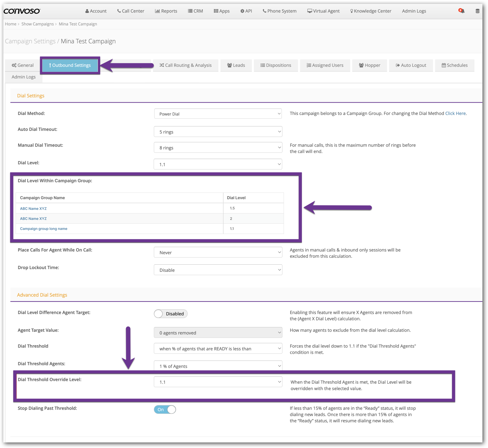Switch to the Schedules tab
The image size is (488, 448).
click(x=454, y=65)
